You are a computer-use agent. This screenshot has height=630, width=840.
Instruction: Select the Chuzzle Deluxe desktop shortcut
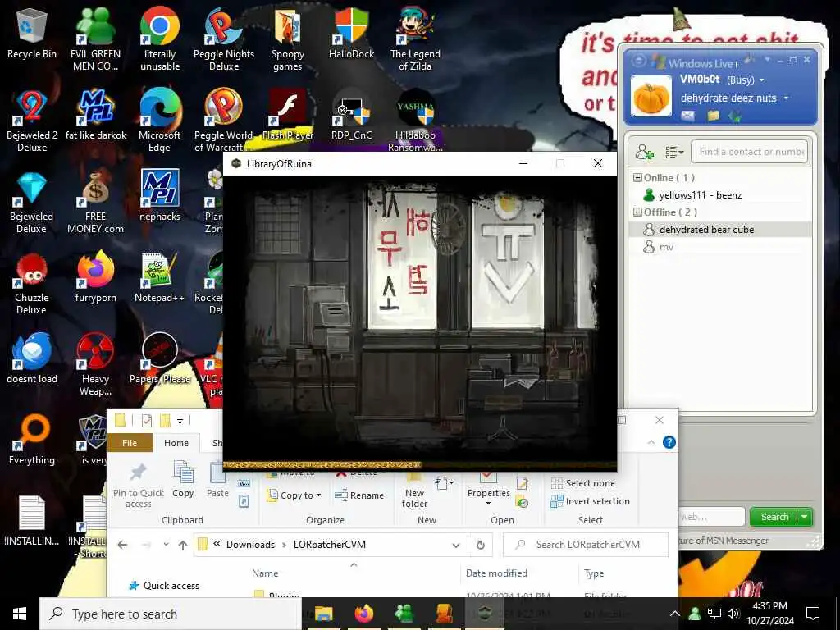[x=32, y=283]
